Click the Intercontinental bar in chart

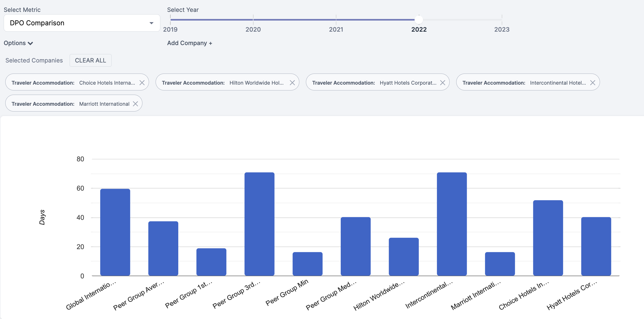(451, 224)
